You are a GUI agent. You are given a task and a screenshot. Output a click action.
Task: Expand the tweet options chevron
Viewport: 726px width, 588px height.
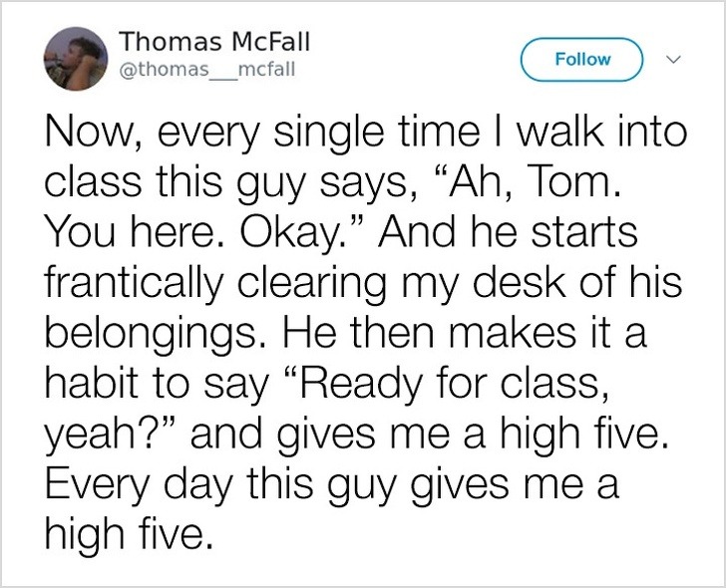674,59
